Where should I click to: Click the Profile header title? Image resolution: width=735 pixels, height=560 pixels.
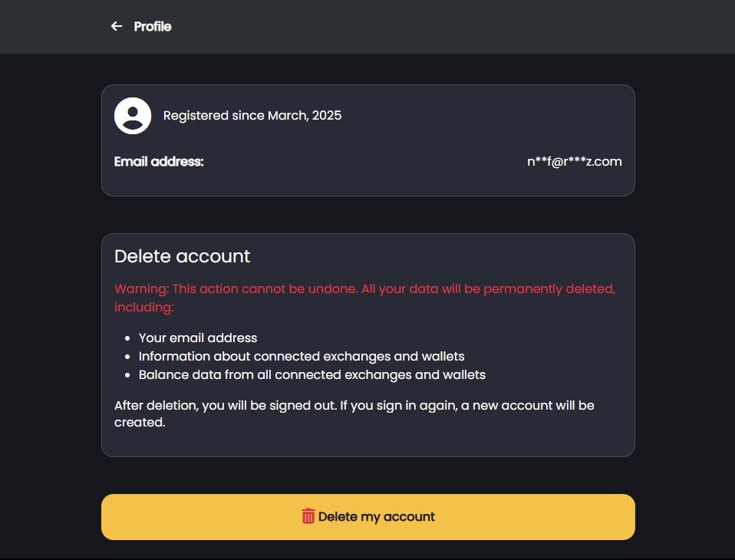153,26
